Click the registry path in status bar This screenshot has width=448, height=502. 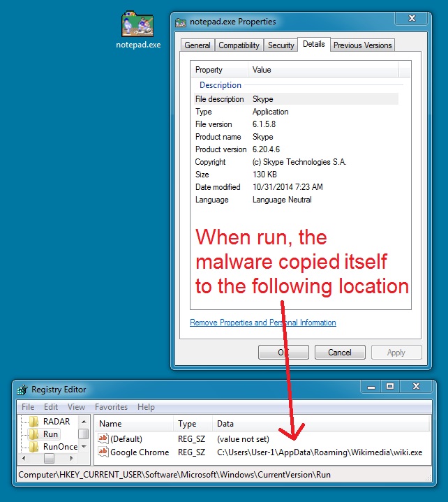coord(174,475)
